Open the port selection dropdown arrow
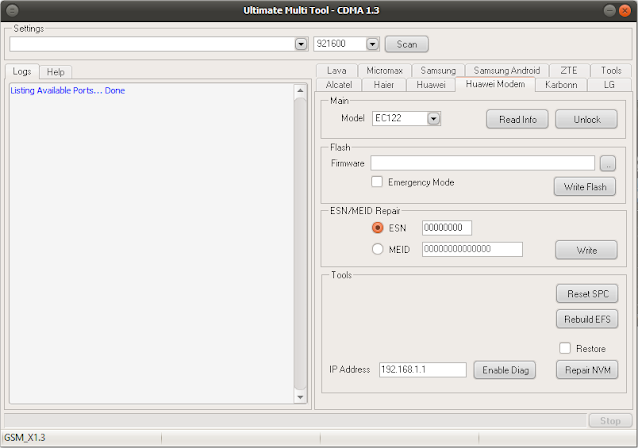The width and height of the screenshot is (638, 448). point(301,44)
